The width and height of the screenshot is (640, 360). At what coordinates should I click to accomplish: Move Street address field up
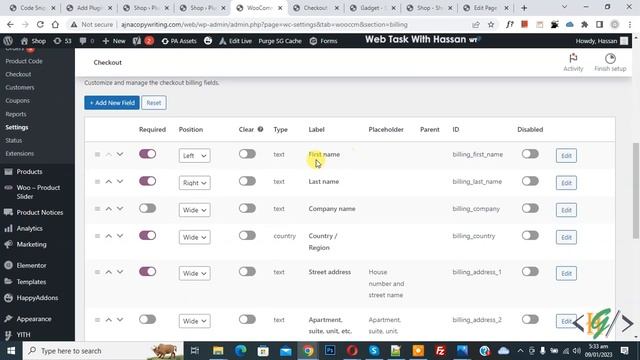[109, 272]
